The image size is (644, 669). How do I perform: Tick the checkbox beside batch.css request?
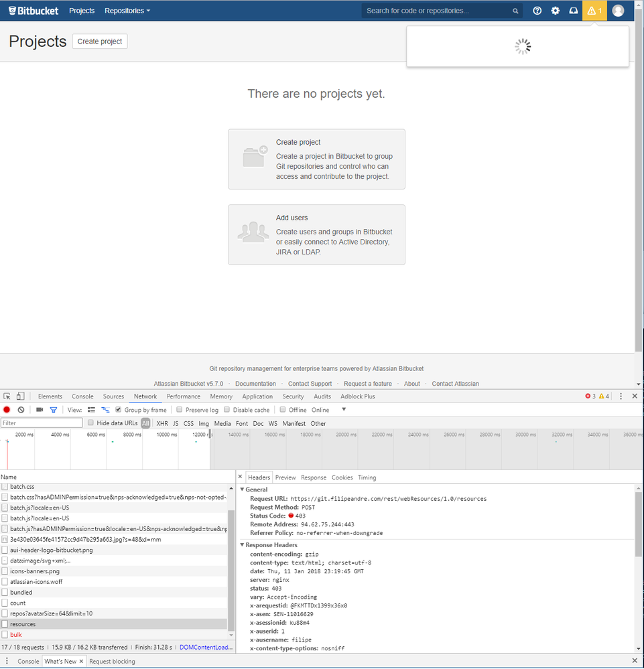point(5,487)
